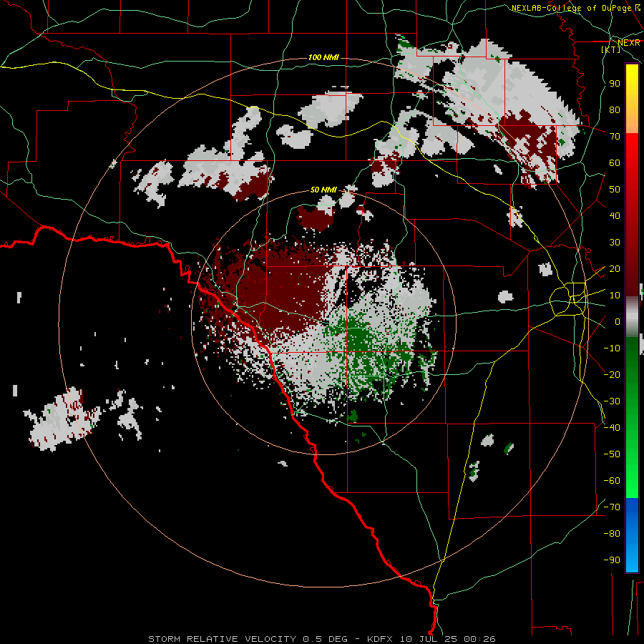Select the 10 value on velocity scale
The height and width of the screenshot is (644, 644).
tap(615, 296)
